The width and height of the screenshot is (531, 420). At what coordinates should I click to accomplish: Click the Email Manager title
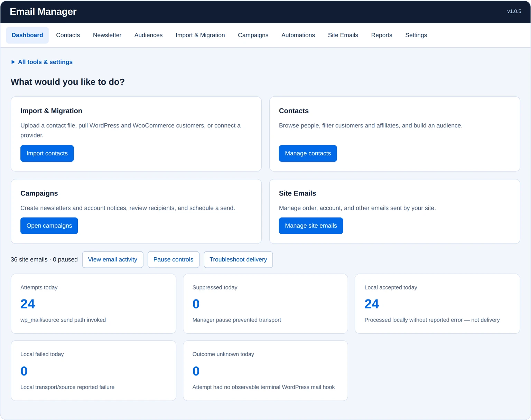point(43,12)
